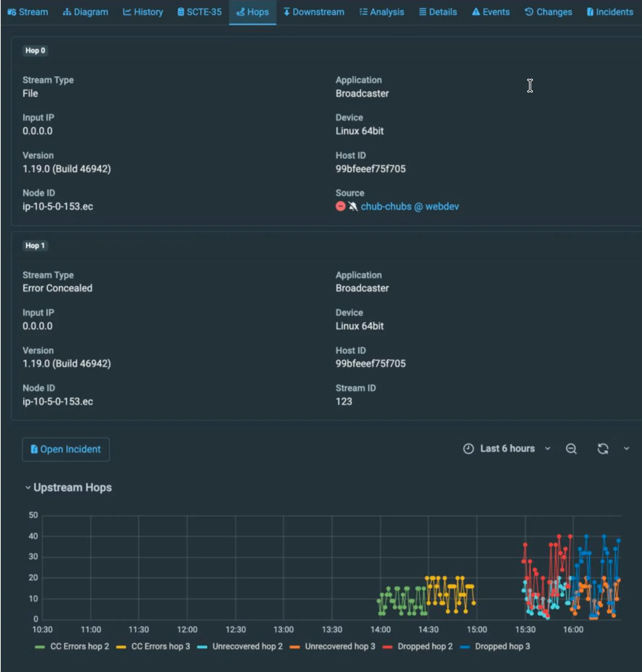Open the Stream tab
642x672 pixels.
(x=28, y=12)
